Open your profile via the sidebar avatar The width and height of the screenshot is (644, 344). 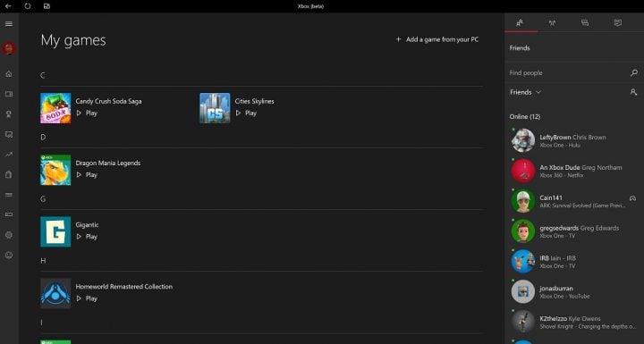click(x=9, y=48)
